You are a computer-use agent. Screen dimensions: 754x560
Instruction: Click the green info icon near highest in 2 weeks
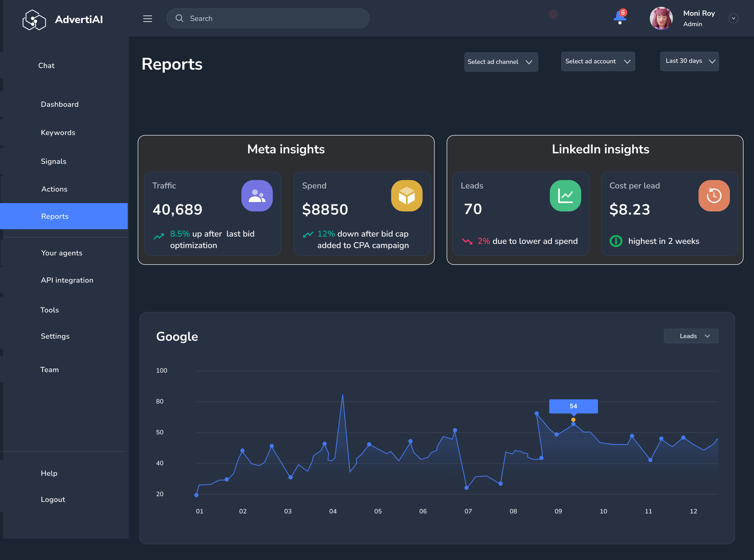pyautogui.click(x=616, y=241)
